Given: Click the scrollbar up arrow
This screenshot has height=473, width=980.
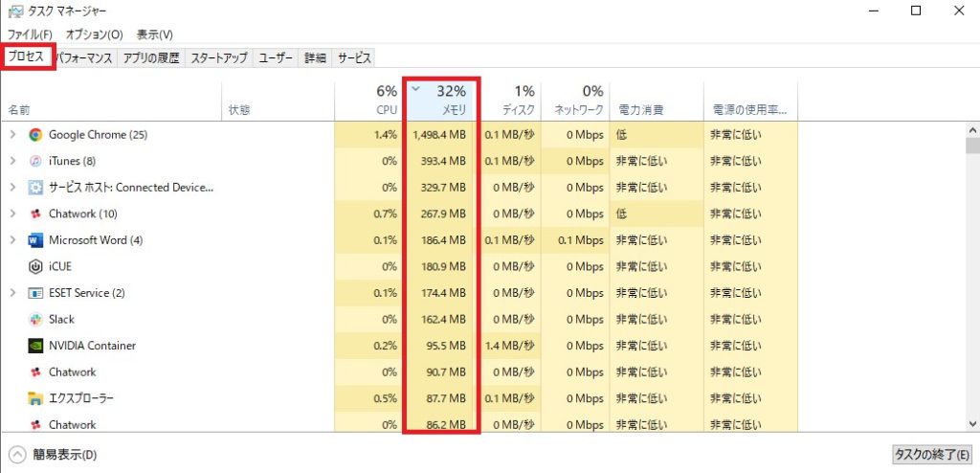Looking at the screenshot, I should (972, 130).
